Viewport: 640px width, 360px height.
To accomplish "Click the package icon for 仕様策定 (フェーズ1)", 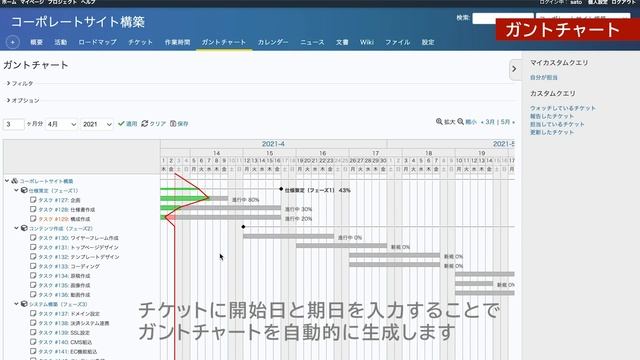I will click(24, 190).
